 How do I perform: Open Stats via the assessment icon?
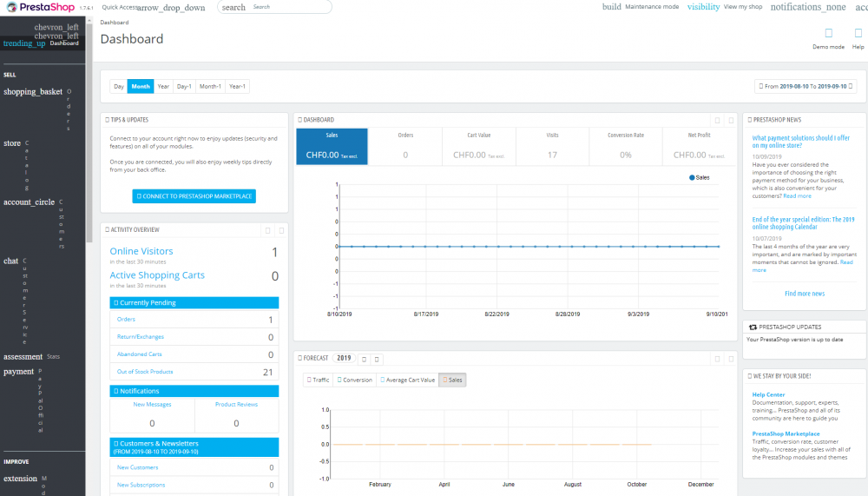pos(23,357)
